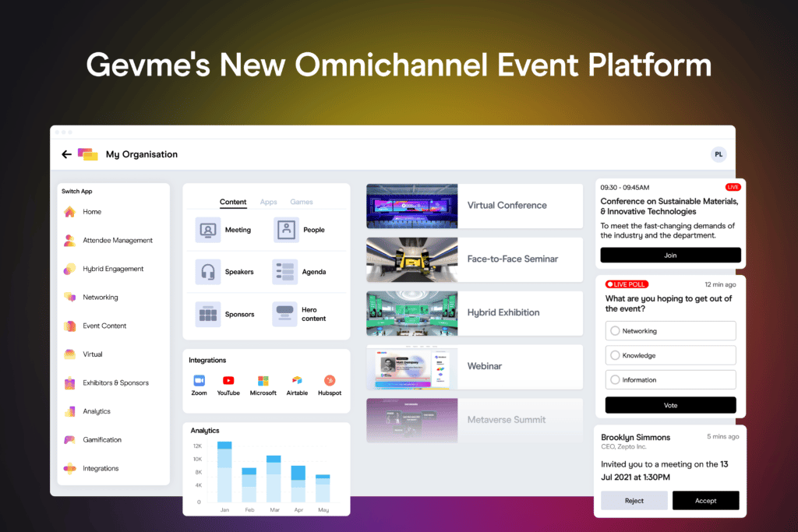The image size is (798, 532).
Task: Select Networking in the sidebar
Action: point(100,297)
